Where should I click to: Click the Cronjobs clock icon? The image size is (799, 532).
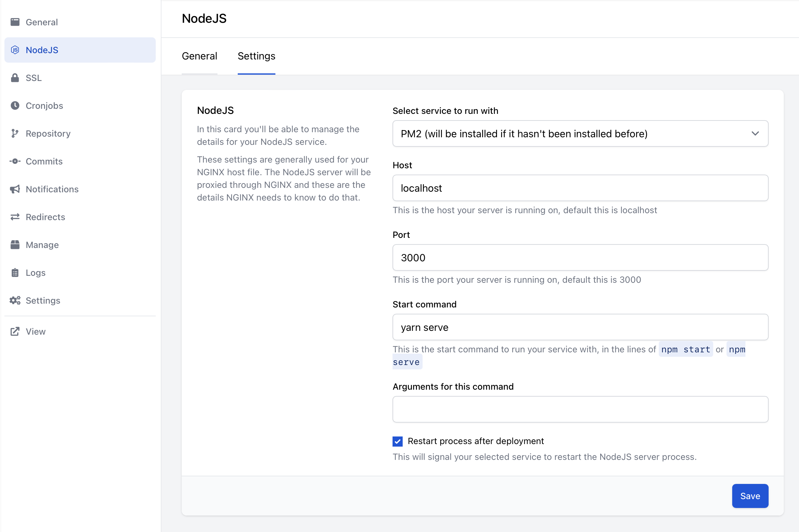coord(15,106)
